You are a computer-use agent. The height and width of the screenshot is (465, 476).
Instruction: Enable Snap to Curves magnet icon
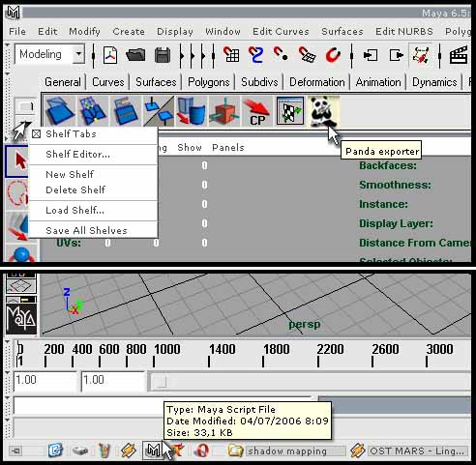click(256, 54)
